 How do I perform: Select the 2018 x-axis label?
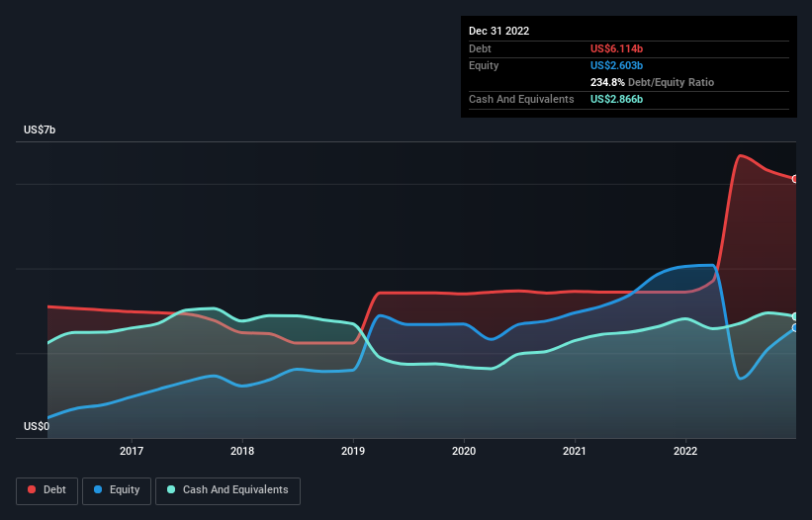(242, 451)
